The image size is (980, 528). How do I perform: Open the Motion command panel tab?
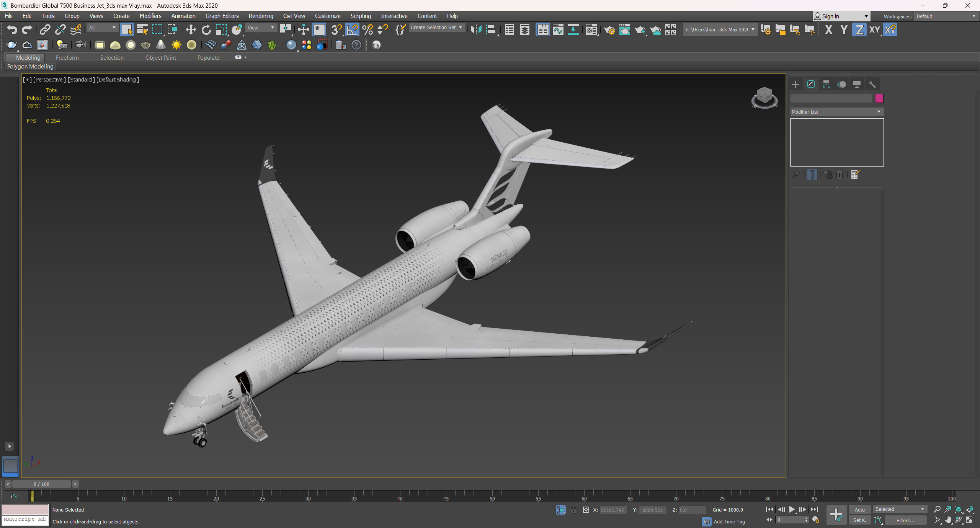841,84
